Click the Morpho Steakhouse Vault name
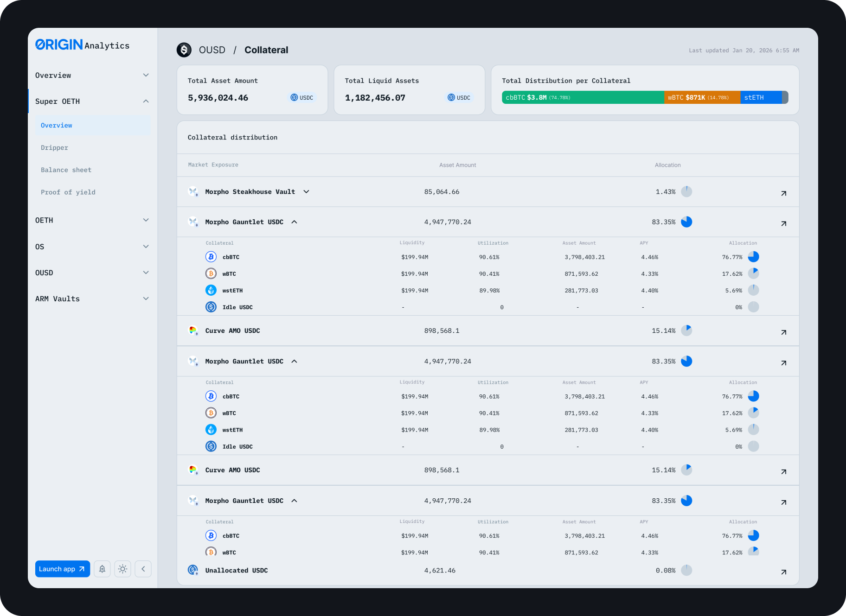Viewport: 846px width, 616px height. (250, 191)
